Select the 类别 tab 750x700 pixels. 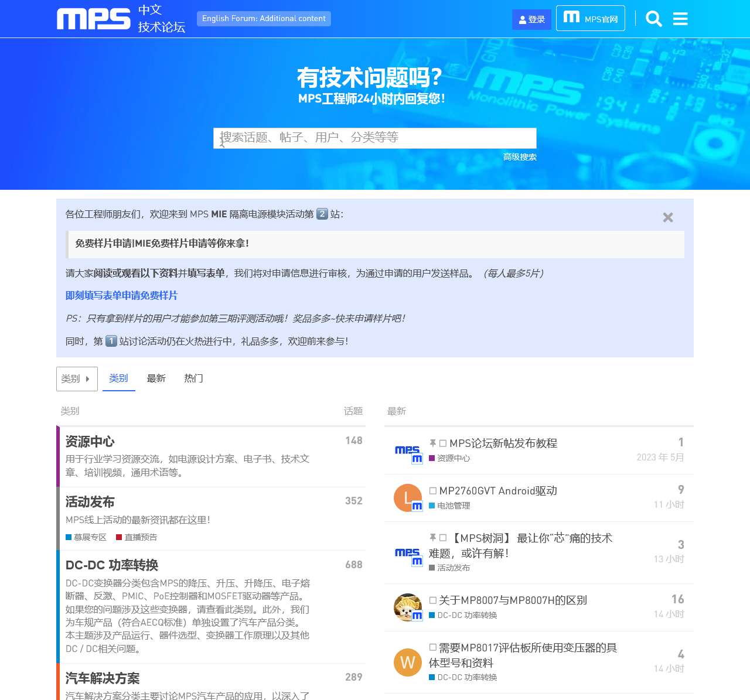click(x=118, y=378)
